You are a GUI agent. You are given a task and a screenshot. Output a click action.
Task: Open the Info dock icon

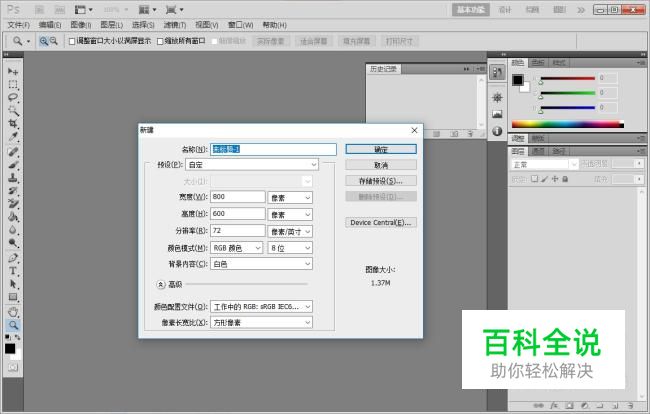coord(497,131)
